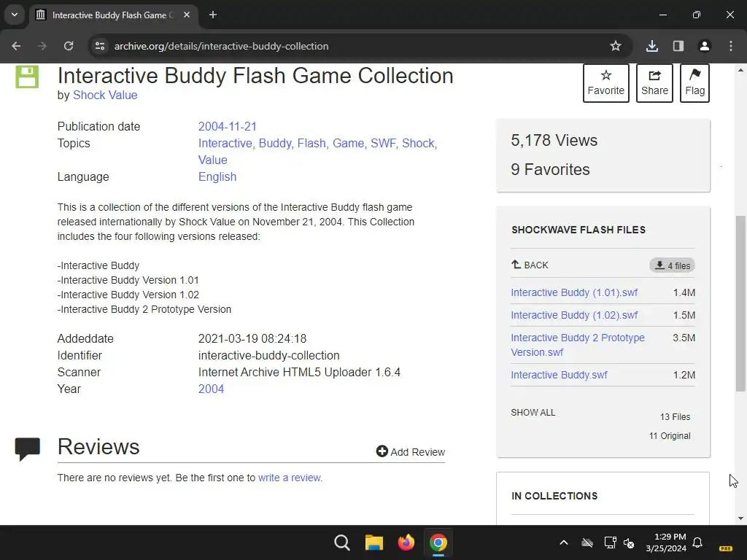Show hidden system tray icons

(564, 542)
